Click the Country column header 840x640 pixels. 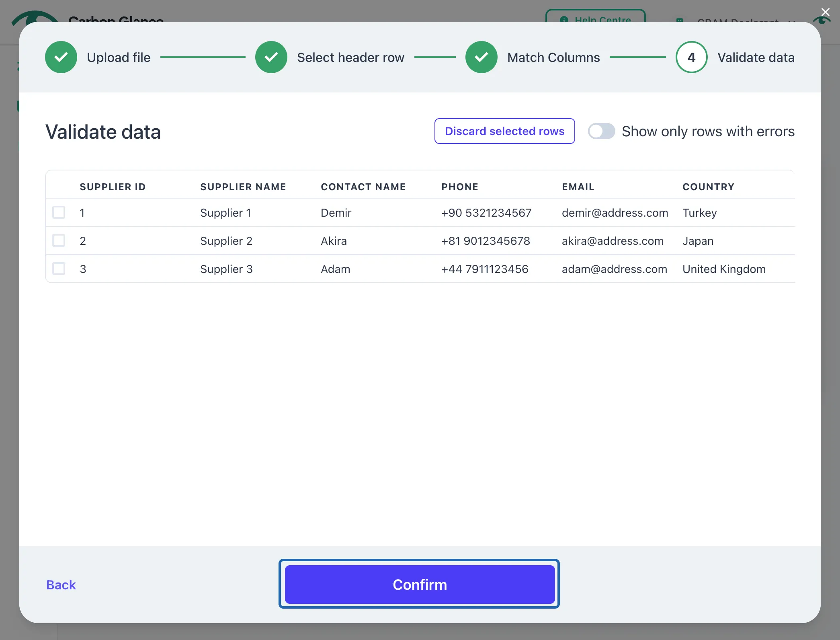708,187
